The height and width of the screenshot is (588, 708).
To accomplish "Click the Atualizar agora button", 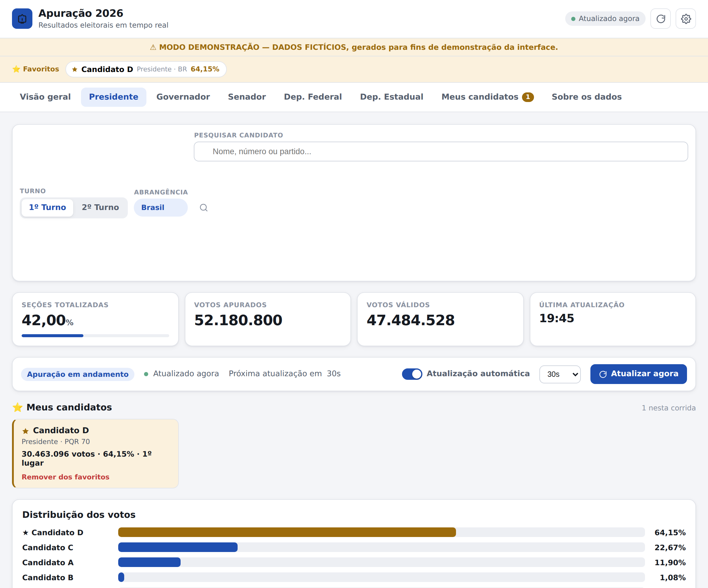I will tap(638, 374).
